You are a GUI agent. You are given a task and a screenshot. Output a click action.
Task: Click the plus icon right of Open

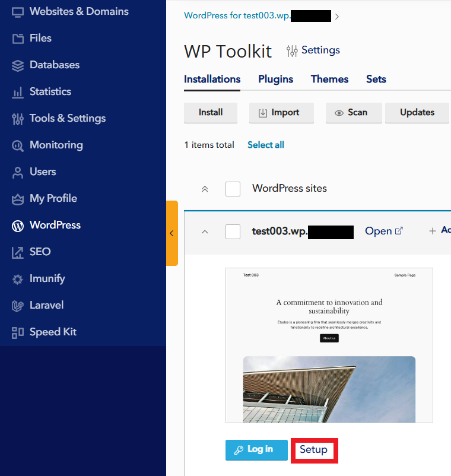pyautogui.click(x=433, y=231)
